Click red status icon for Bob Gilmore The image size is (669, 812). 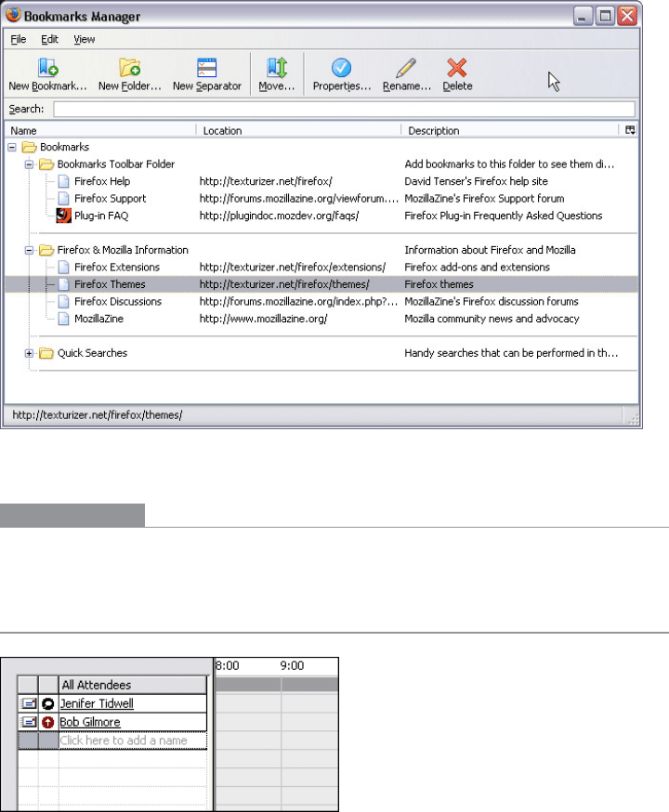47,722
